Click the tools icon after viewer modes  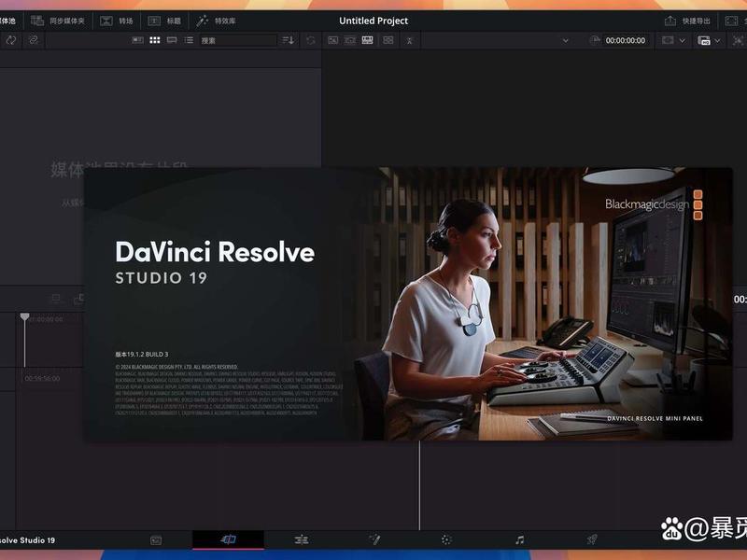(409, 41)
